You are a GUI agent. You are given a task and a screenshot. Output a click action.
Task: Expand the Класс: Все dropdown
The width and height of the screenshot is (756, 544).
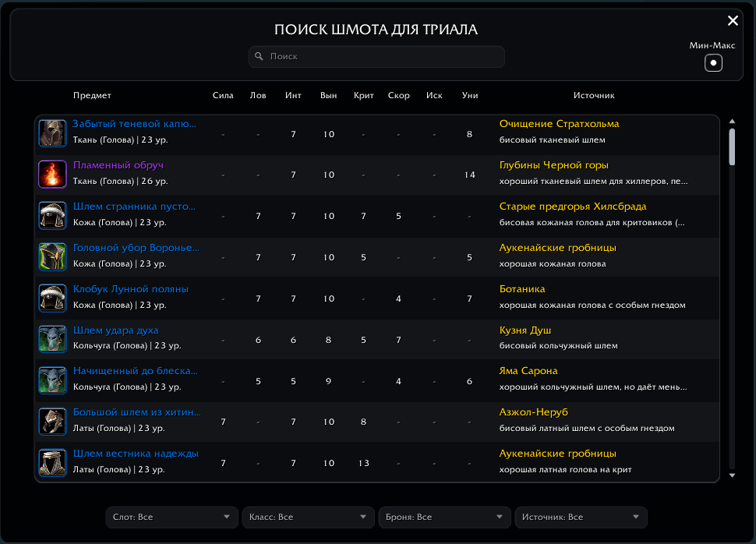pos(308,517)
